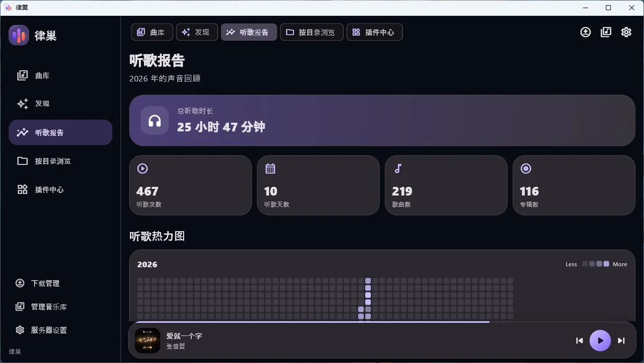Click the 25 小时 47 分钟 total duration
The width and height of the screenshot is (644, 363).
[221, 127]
